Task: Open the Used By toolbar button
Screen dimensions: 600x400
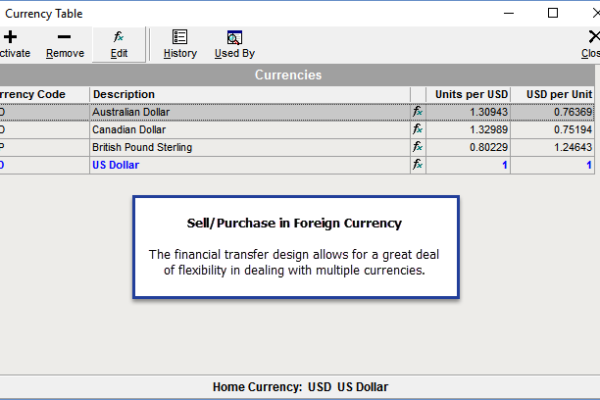Action: click(235, 44)
